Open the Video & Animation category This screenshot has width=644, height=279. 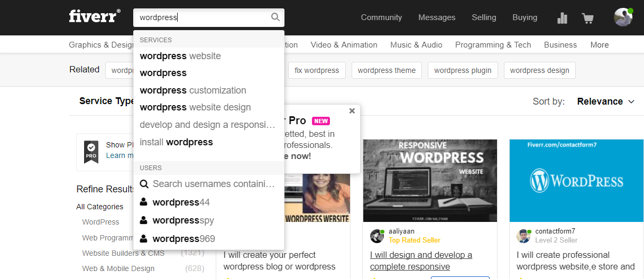click(344, 45)
